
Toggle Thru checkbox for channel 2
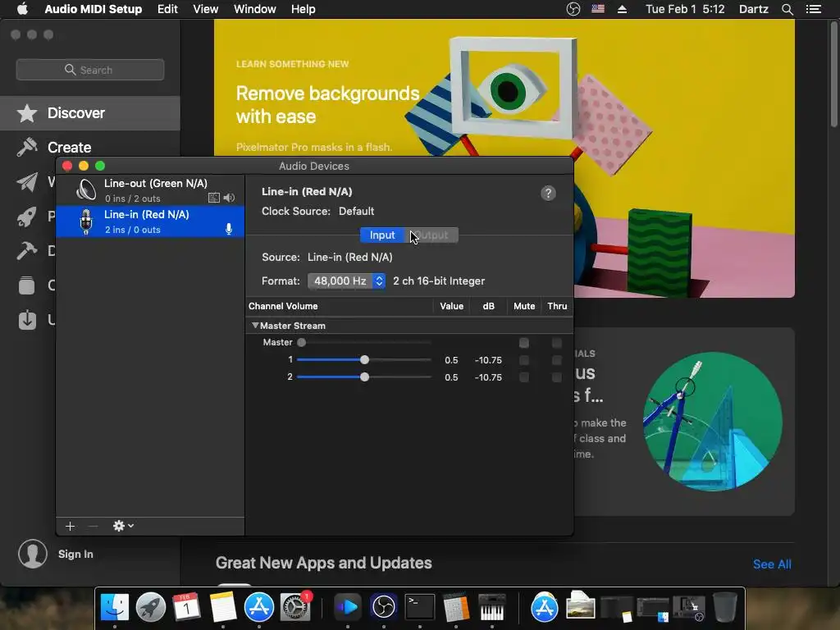tap(557, 377)
